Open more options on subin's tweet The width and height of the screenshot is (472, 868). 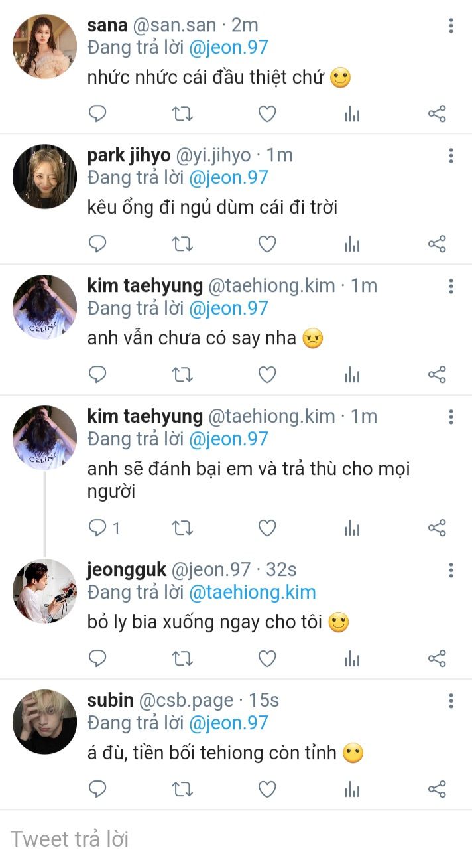pyautogui.click(x=451, y=701)
